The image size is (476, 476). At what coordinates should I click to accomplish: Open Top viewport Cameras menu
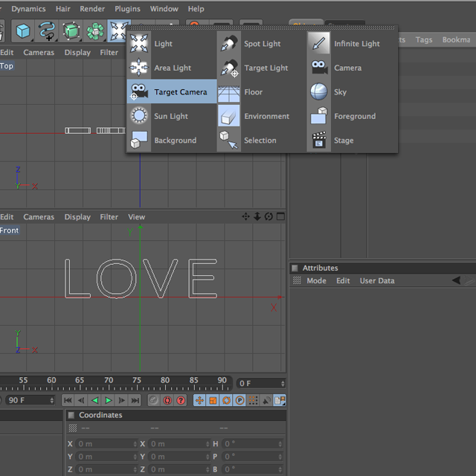click(x=39, y=53)
